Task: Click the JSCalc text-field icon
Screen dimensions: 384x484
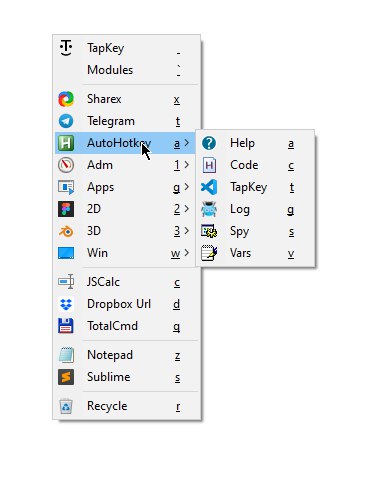Action: click(x=66, y=282)
